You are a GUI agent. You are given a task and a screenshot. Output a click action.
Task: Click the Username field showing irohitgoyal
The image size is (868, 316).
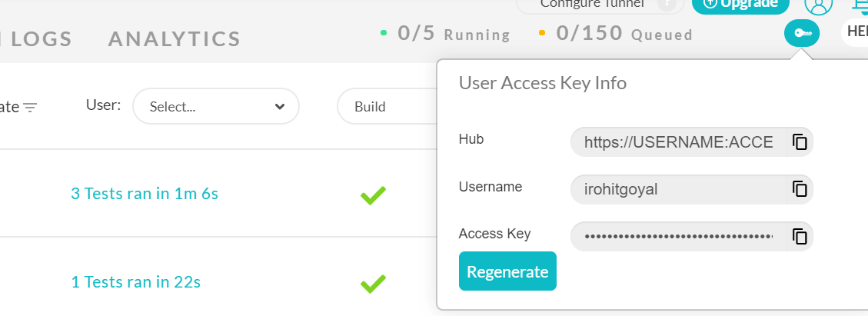coord(678,189)
